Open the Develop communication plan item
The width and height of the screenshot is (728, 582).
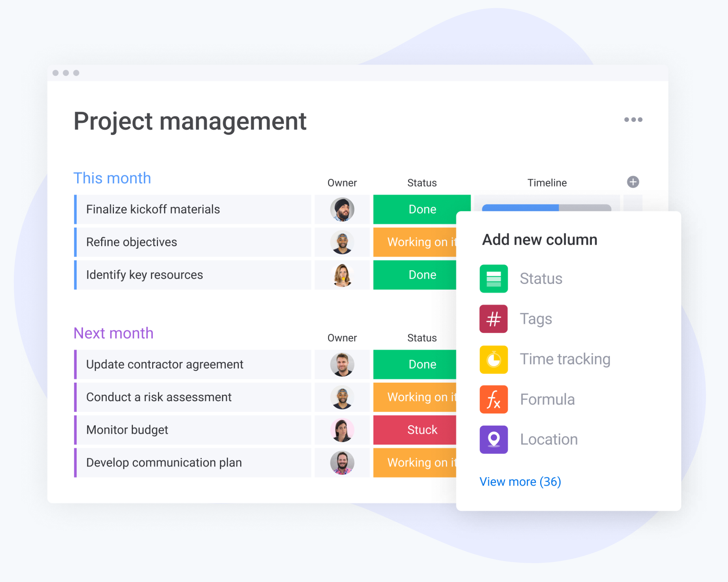[193, 463]
